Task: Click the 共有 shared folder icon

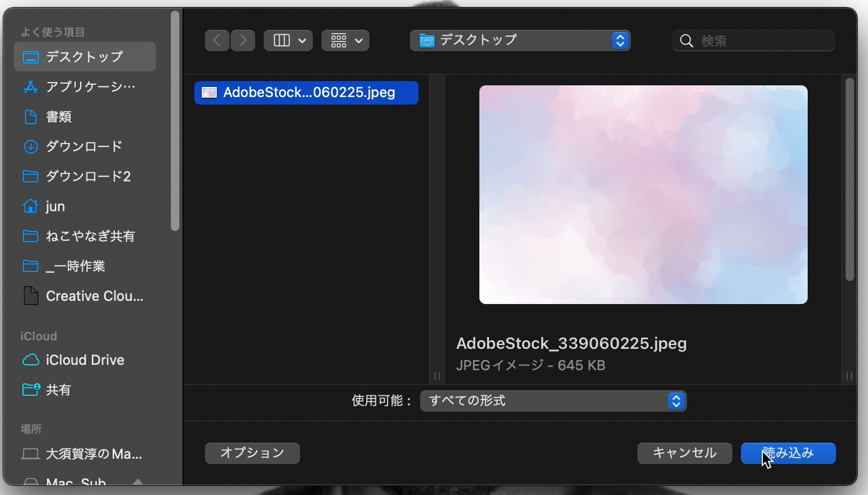Action: coord(31,390)
